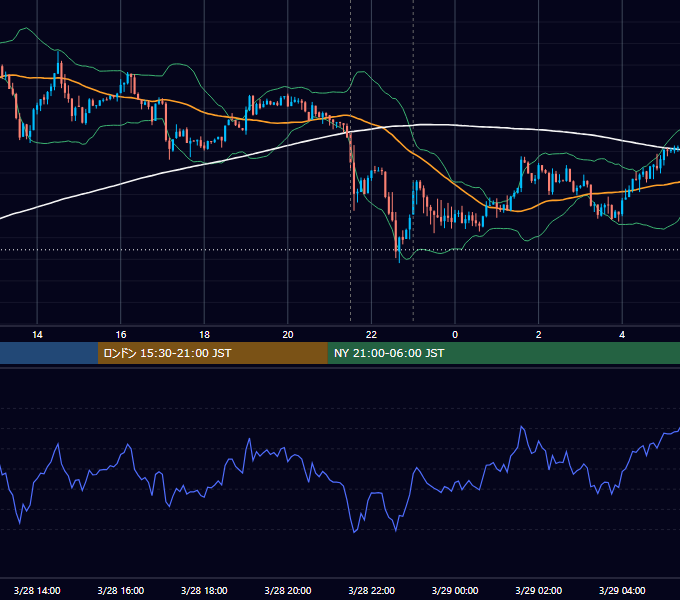Click the 3/28 20:00 date label
Viewport: 680px width, 600px height.
[288, 590]
